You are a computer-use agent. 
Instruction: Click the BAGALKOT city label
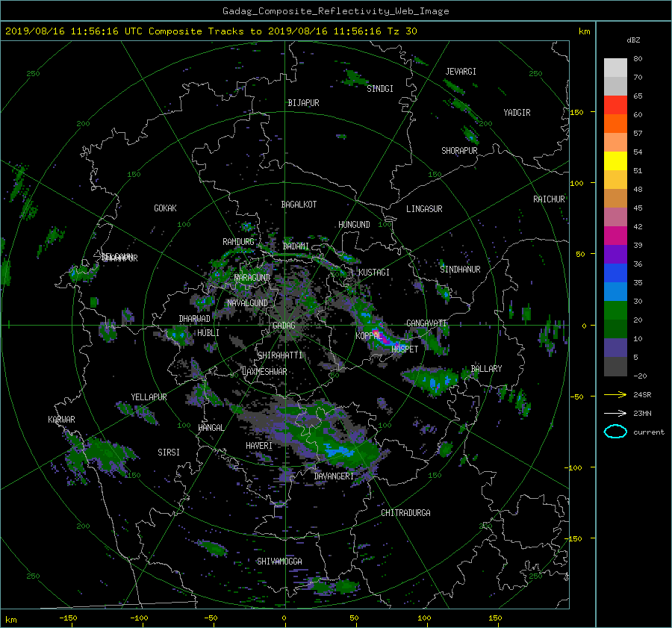pos(299,205)
